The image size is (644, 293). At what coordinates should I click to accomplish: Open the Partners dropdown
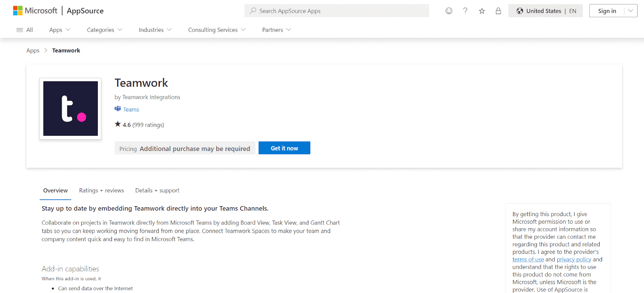276,30
